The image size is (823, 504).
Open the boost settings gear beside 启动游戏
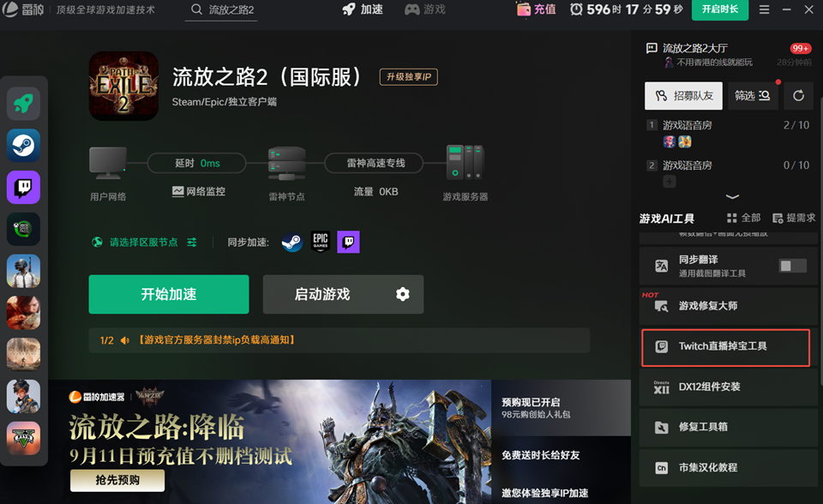(x=401, y=294)
